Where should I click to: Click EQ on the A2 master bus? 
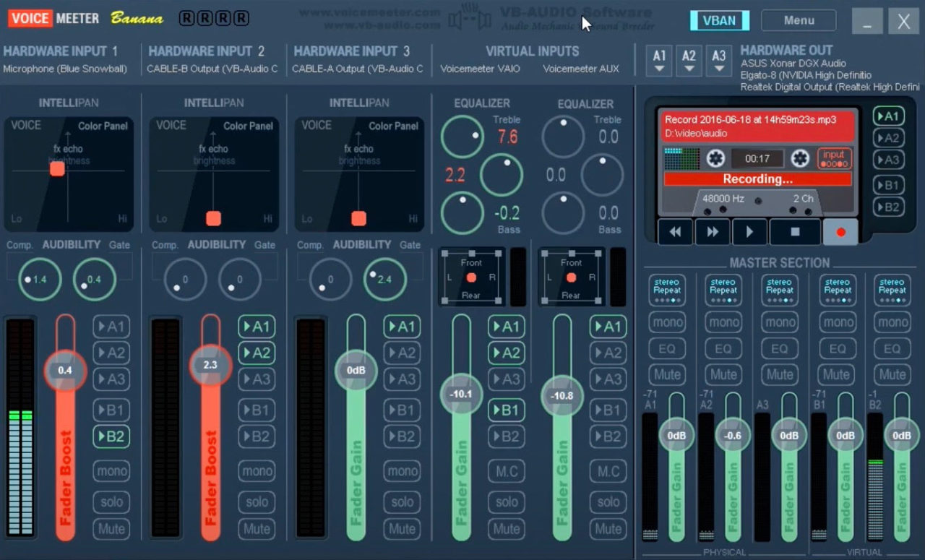tap(723, 348)
